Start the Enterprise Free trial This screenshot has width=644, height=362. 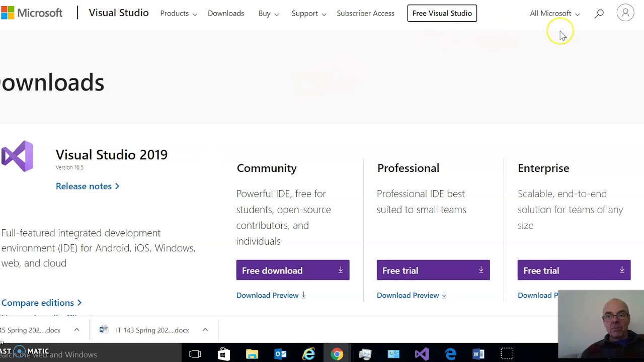574,270
